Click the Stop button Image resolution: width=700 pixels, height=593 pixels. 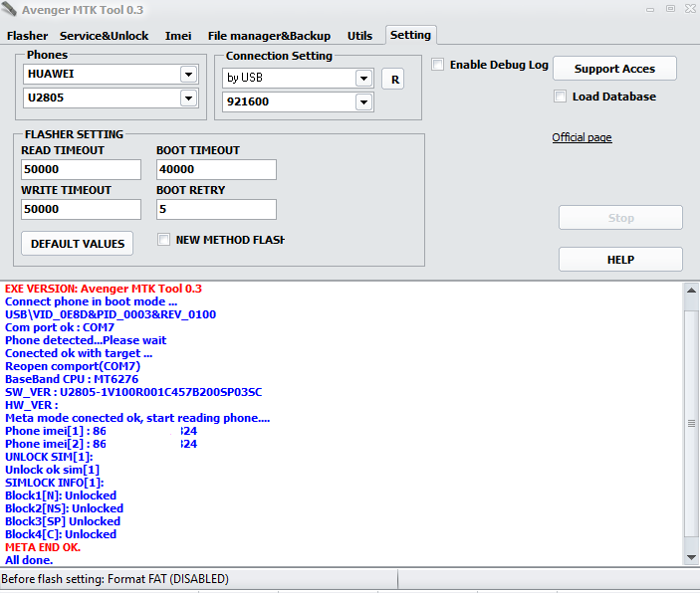620,218
